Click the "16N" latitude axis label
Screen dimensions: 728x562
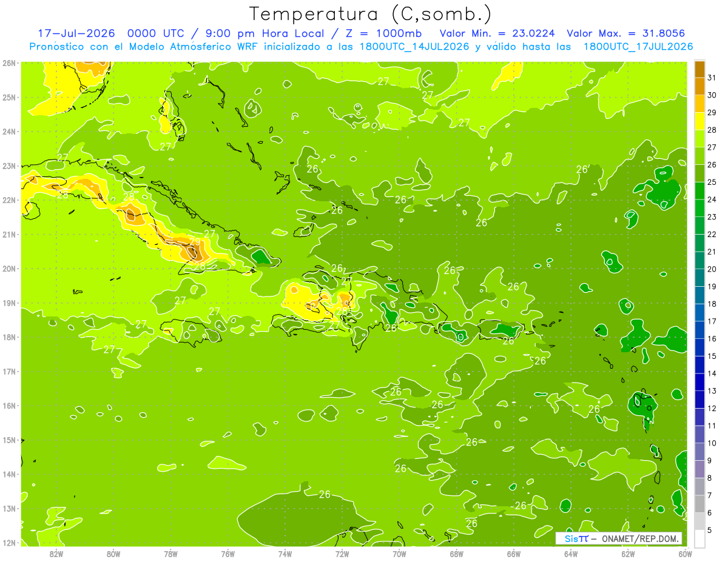pyautogui.click(x=9, y=406)
